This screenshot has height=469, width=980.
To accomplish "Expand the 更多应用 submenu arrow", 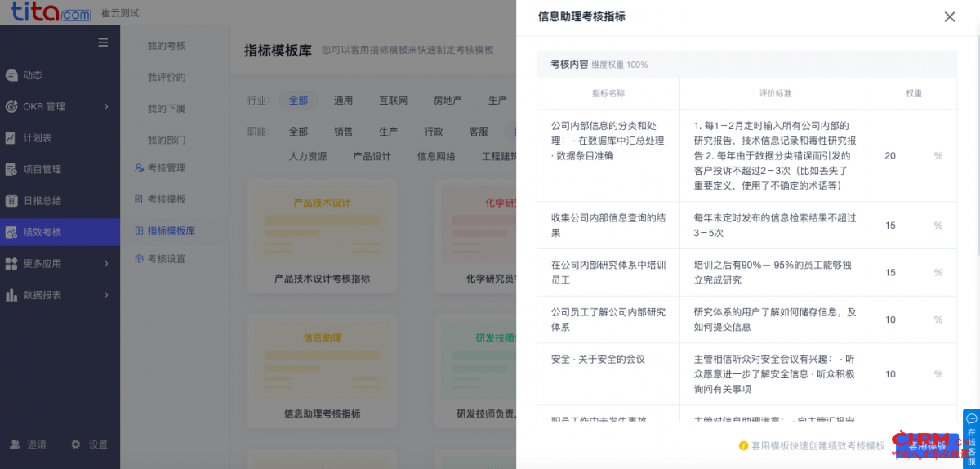I will tap(106, 264).
